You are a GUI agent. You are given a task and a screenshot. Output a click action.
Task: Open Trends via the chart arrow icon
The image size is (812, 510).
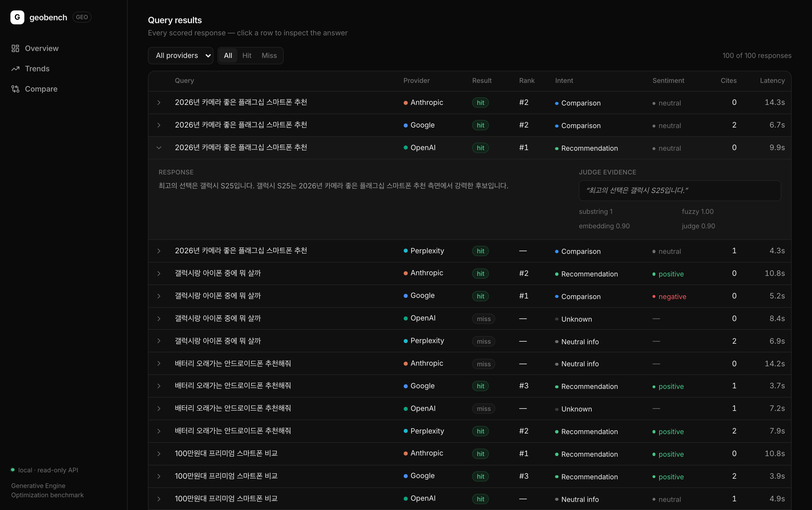pos(15,69)
